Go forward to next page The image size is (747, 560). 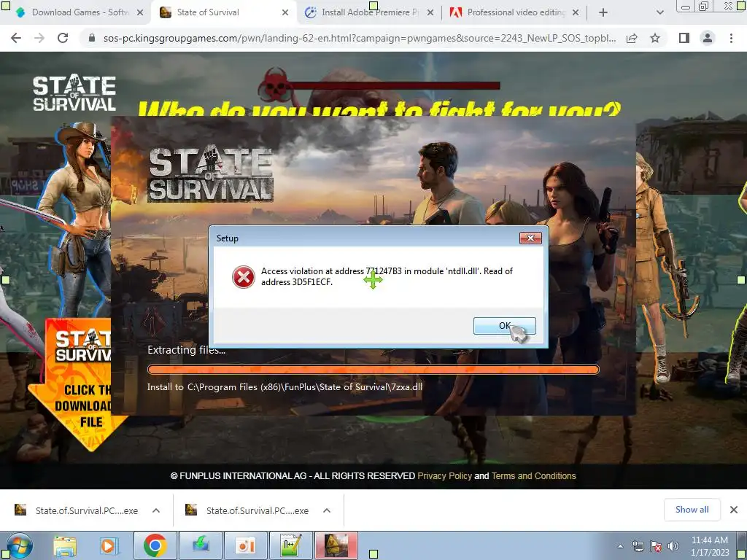(39, 38)
